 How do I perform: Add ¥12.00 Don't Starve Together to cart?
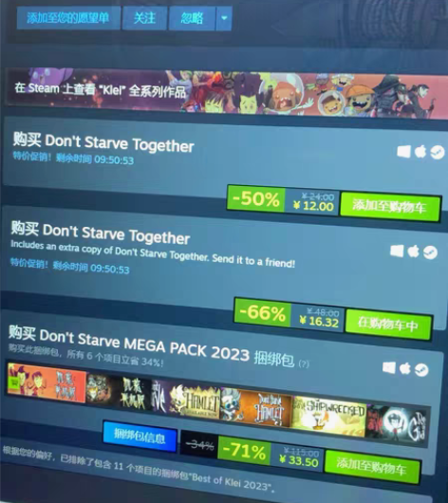[389, 207]
